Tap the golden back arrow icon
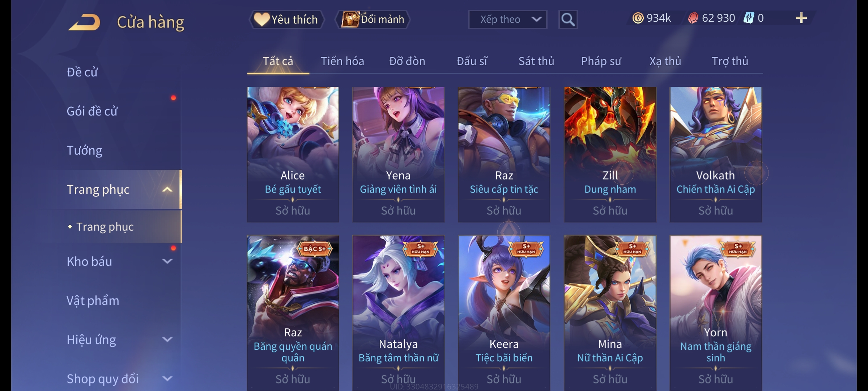The width and height of the screenshot is (868, 391). click(x=85, y=22)
